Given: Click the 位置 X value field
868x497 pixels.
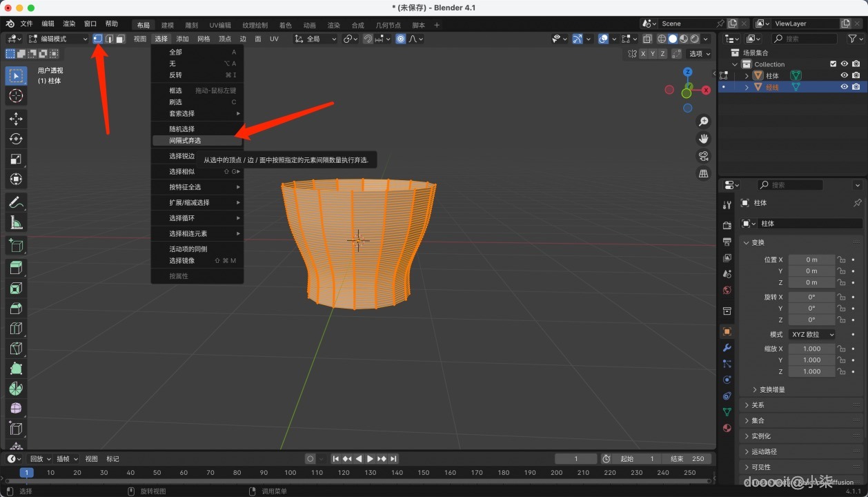Looking at the screenshot, I should (x=811, y=260).
